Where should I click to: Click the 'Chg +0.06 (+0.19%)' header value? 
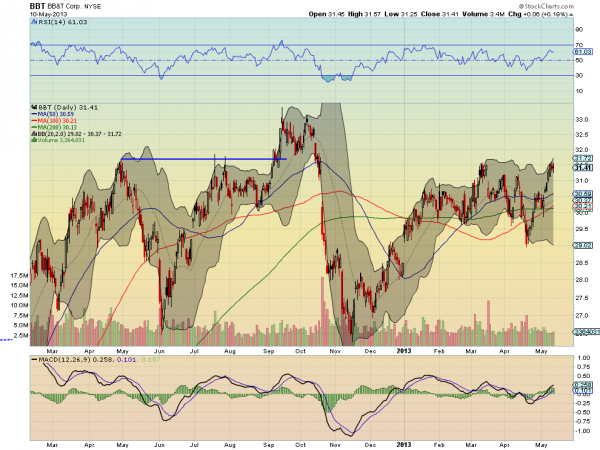click(538, 14)
